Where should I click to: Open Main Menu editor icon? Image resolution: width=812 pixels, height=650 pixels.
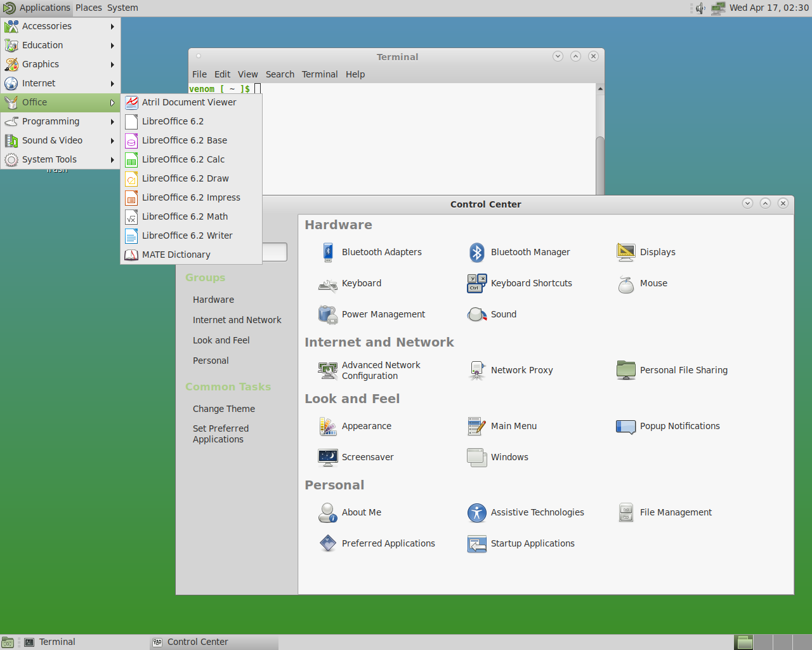[x=477, y=426]
